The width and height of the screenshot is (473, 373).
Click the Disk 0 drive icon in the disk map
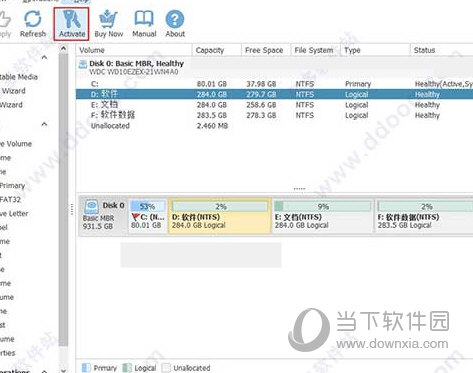(x=91, y=207)
